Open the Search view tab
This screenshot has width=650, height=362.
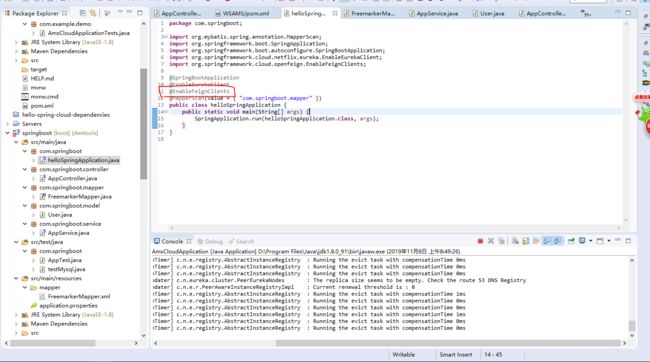click(x=242, y=241)
